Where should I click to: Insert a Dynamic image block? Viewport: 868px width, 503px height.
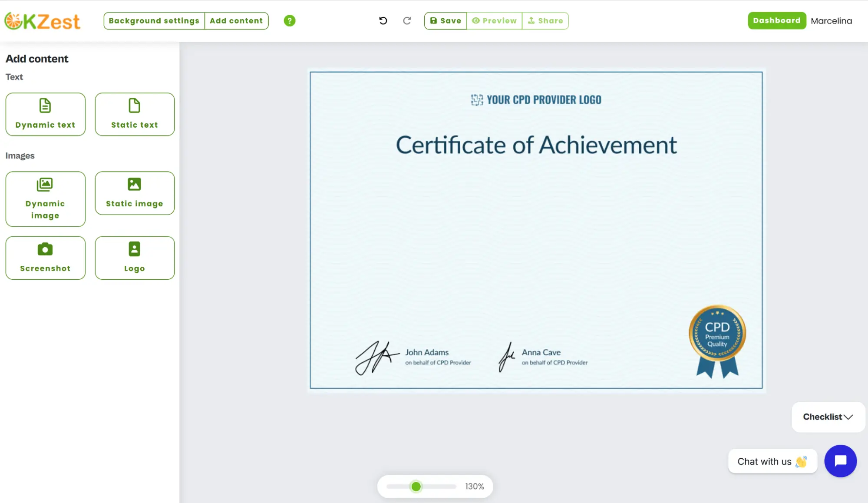(x=45, y=199)
